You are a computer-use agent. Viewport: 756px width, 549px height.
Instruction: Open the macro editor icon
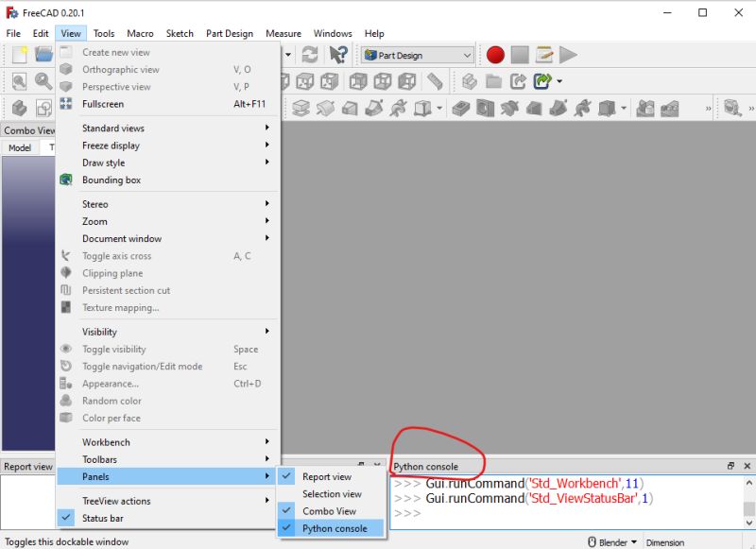coord(542,54)
